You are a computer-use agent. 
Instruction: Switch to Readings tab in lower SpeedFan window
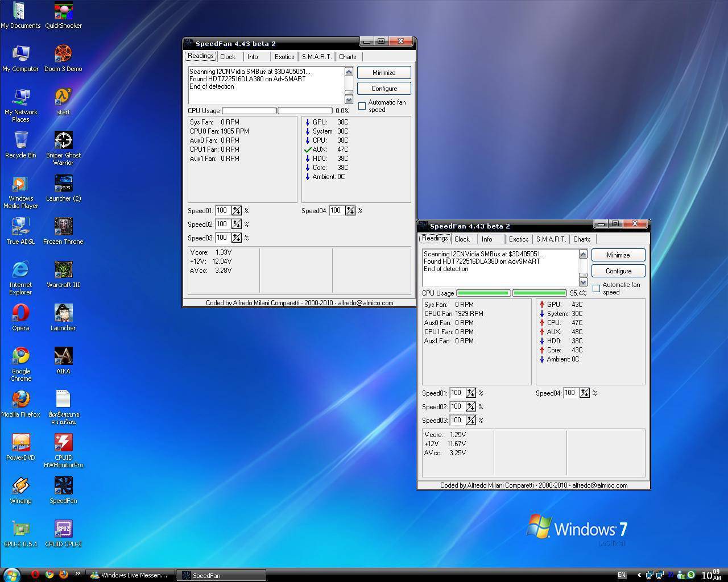pyautogui.click(x=435, y=239)
